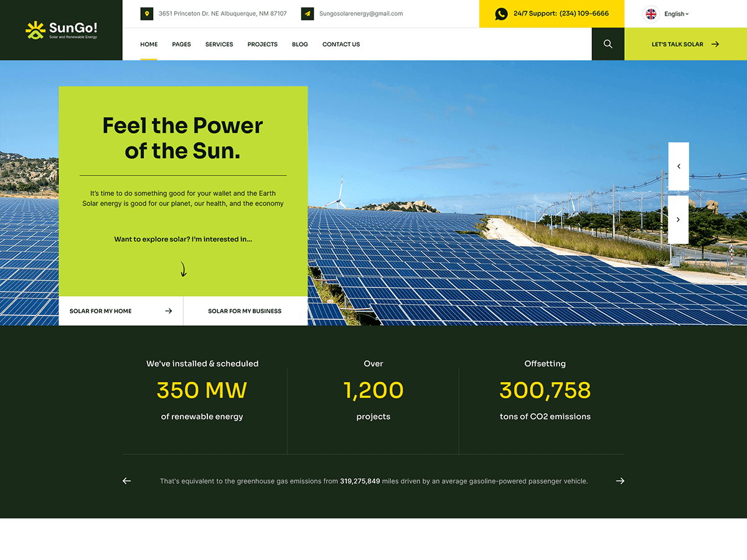This screenshot has width=747, height=560.
Task: Show previous emissions fact with left arrow
Action: (127, 481)
